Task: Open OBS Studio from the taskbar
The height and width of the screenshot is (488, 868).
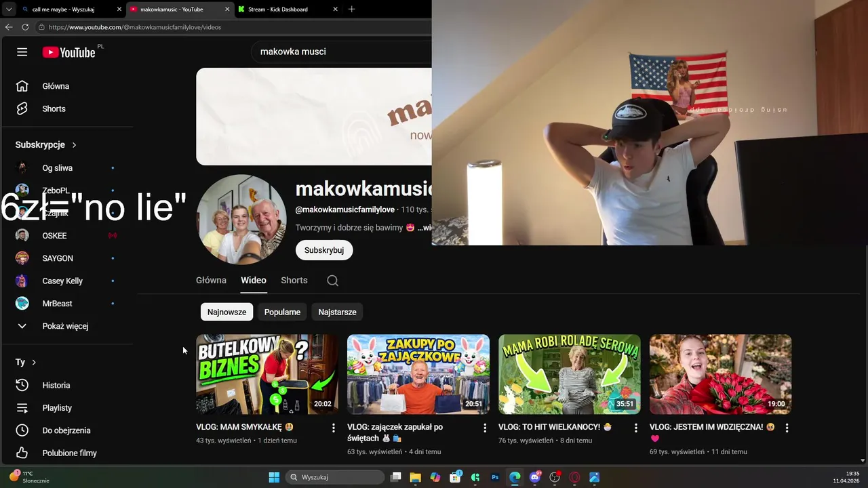Action: pyautogui.click(x=555, y=477)
